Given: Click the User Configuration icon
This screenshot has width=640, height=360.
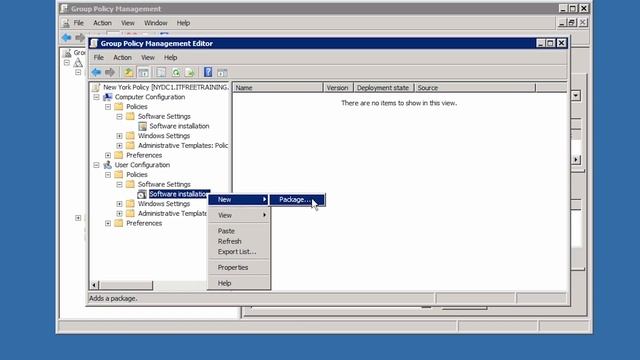Looking at the screenshot, I should [107, 165].
